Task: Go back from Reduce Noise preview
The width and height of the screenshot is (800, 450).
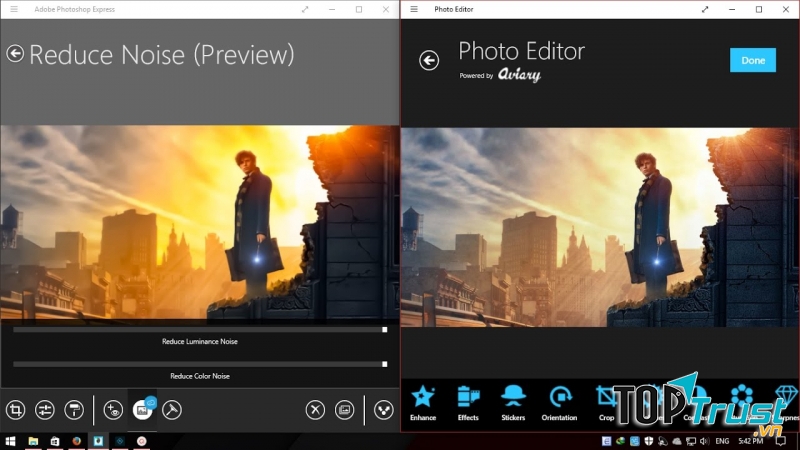Action: tap(15, 54)
